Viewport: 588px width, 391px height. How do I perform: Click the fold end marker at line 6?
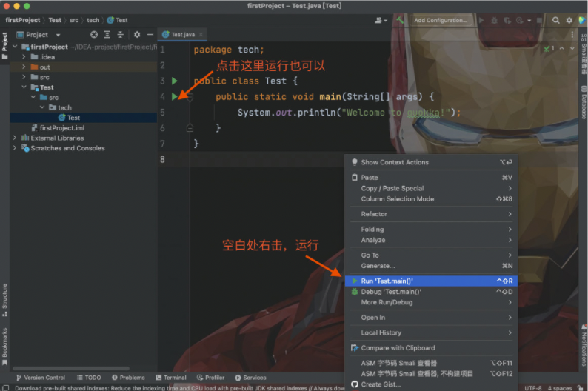point(190,128)
